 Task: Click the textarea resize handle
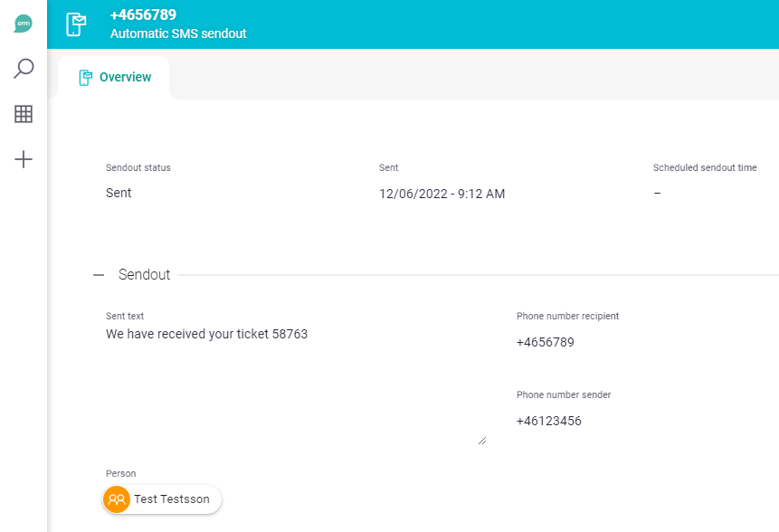pyautogui.click(x=482, y=441)
